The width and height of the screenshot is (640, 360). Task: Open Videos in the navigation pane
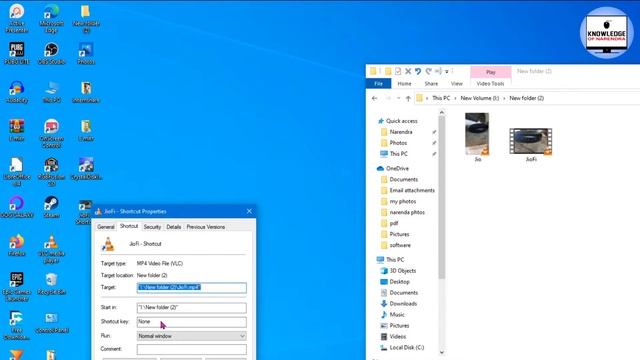pyautogui.click(x=398, y=337)
